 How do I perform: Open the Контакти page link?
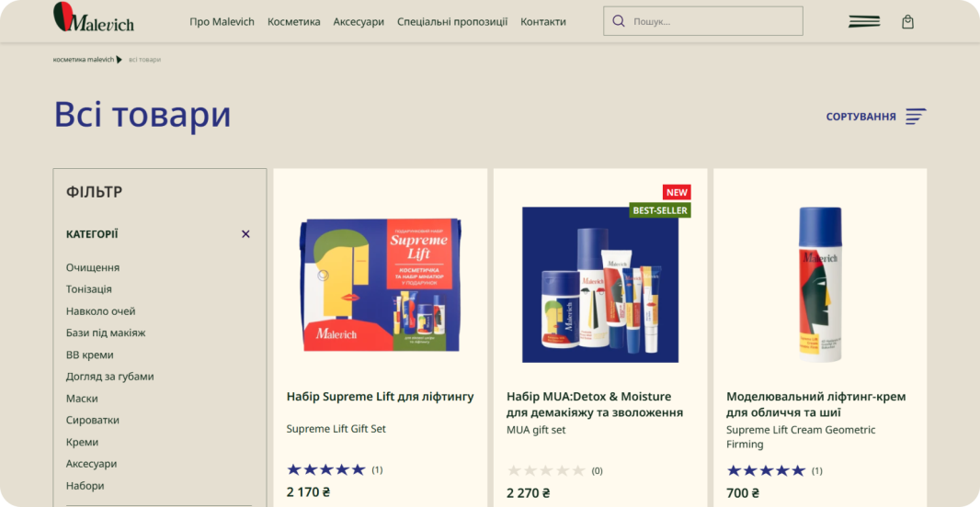(x=543, y=22)
